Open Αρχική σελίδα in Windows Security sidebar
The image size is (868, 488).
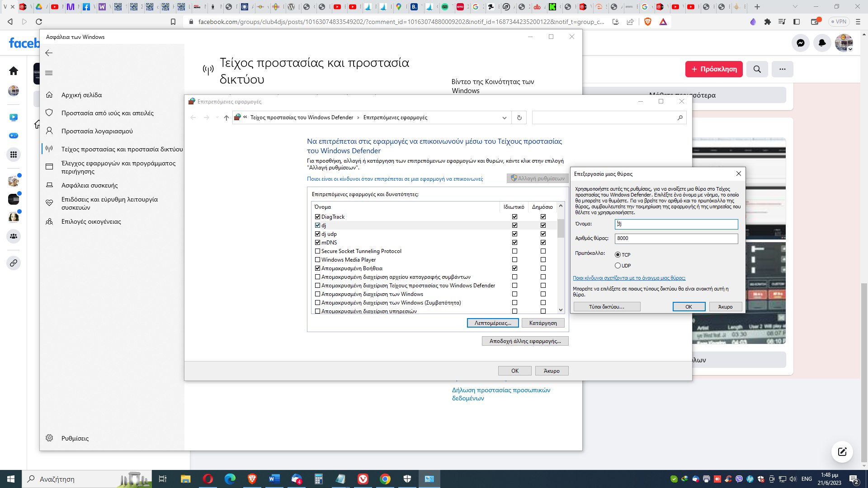click(81, 95)
